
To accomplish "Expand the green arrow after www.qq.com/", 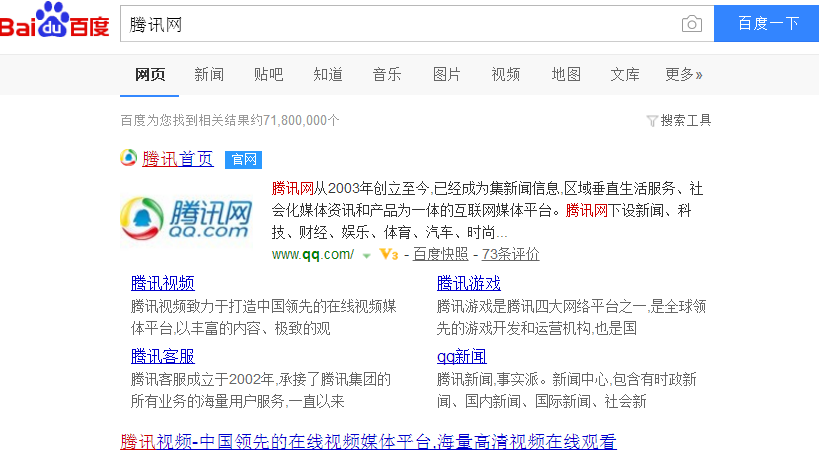I will coord(367,255).
